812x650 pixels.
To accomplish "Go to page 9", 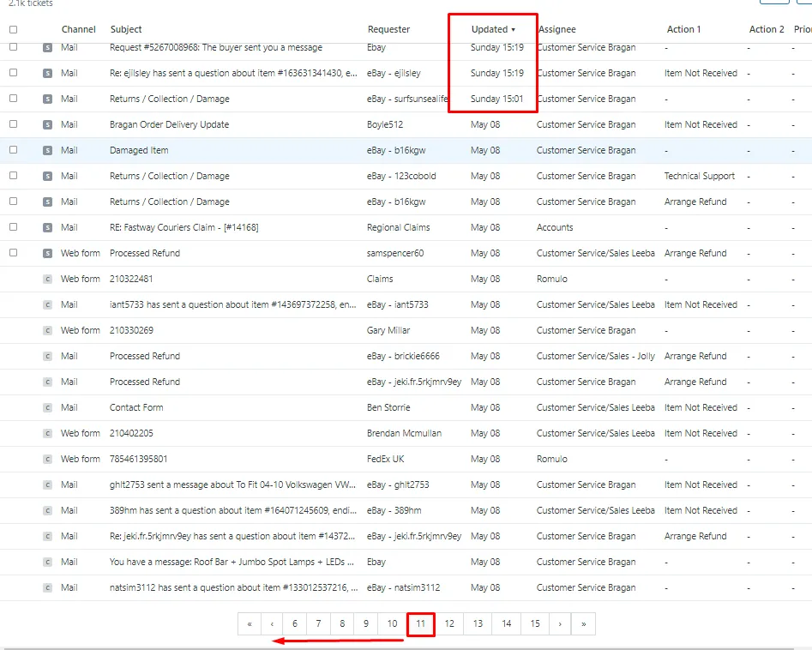I will 366,623.
